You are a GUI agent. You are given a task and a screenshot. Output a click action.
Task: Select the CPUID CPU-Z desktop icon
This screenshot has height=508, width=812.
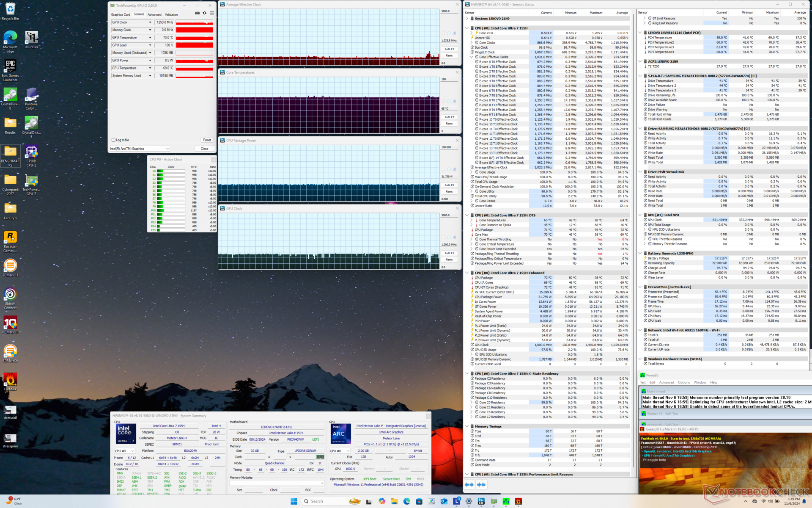[x=31, y=156]
